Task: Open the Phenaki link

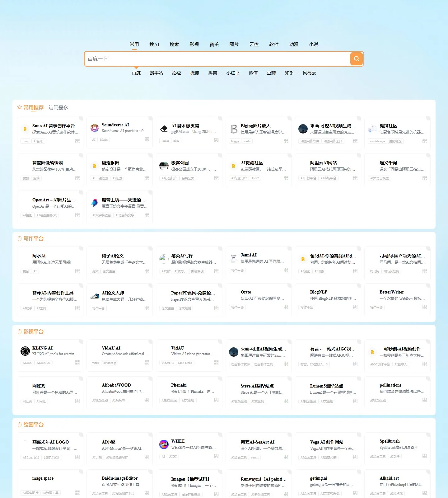Action: click(x=179, y=385)
